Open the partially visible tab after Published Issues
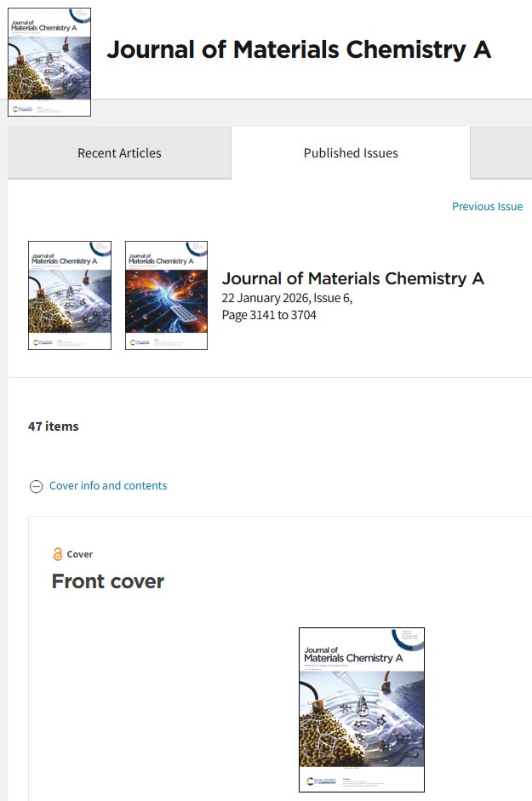532x801 pixels. click(x=501, y=153)
